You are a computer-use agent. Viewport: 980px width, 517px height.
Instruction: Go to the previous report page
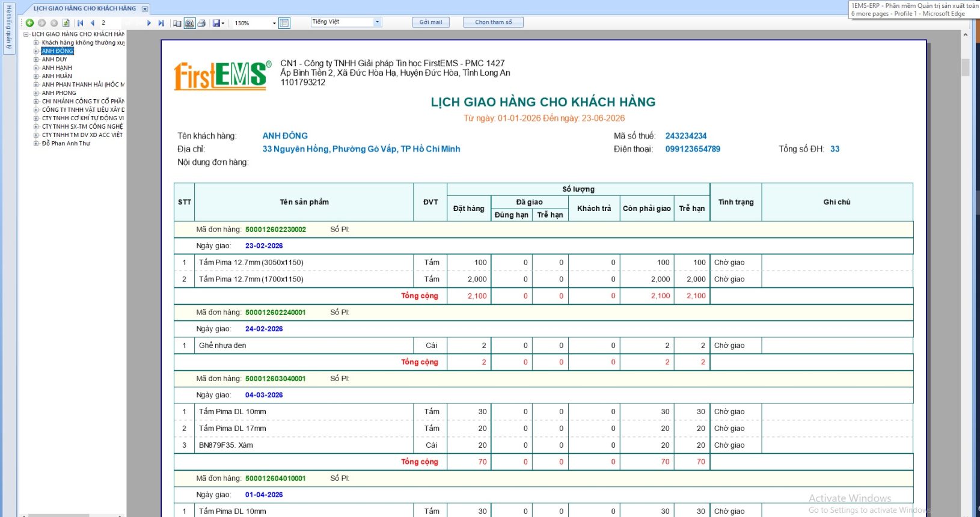pos(93,23)
